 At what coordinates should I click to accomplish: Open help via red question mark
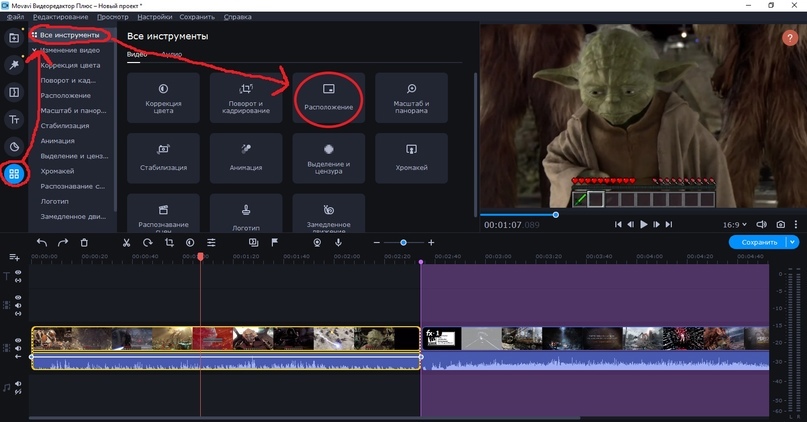(x=790, y=38)
